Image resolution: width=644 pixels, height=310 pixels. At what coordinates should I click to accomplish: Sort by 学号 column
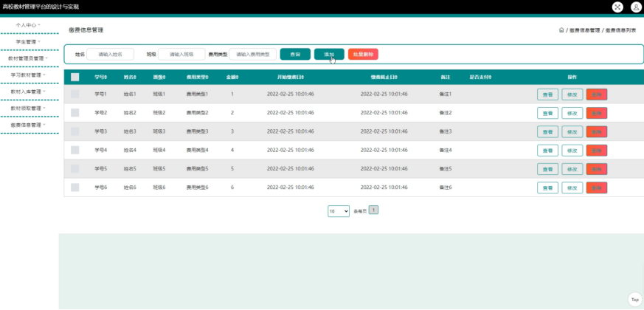[x=101, y=77]
